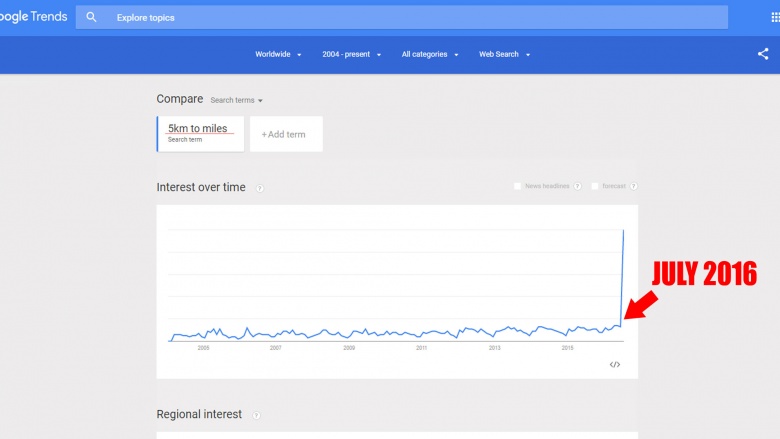This screenshot has width=780, height=439.
Task: Click the Interest over time heading
Action: pos(201,187)
